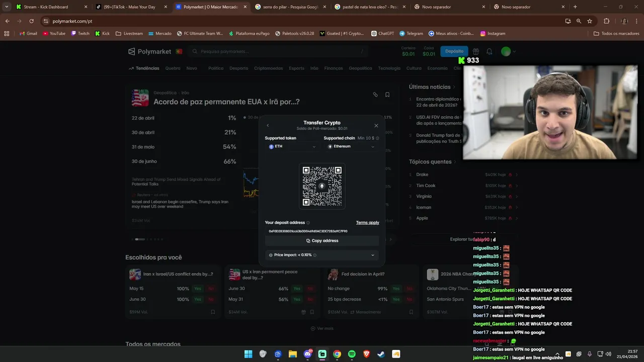This screenshot has height=362, width=644.
Task: Select the Geopolítica category tab
Action: 360,68
